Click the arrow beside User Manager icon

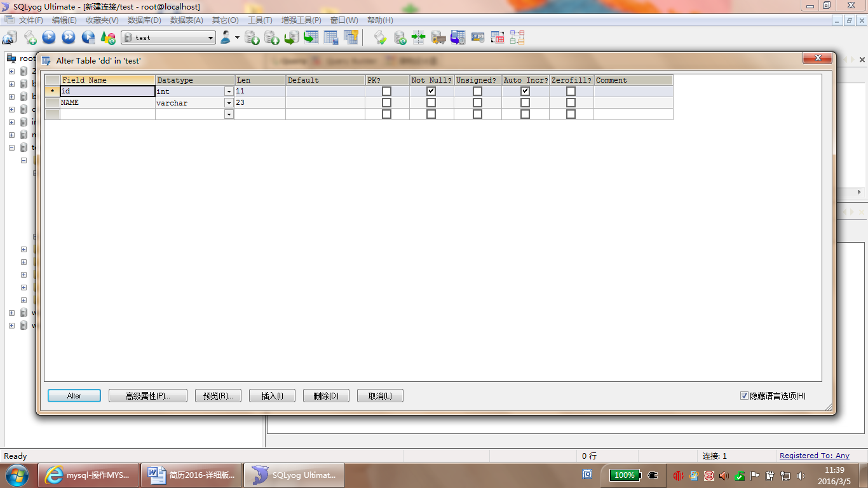[x=237, y=37]
